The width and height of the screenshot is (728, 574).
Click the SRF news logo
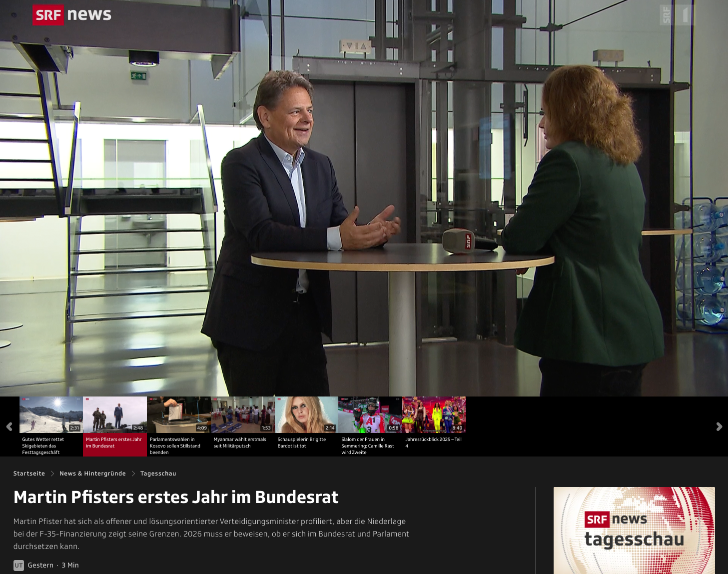click(72, 15)
